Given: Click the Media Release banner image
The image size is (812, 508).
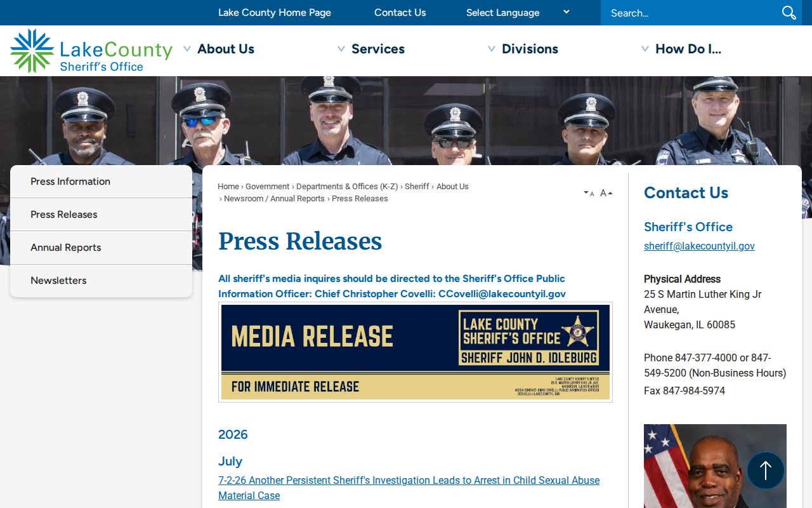Looking at the screenshot, I should click(x=416, y=352).
